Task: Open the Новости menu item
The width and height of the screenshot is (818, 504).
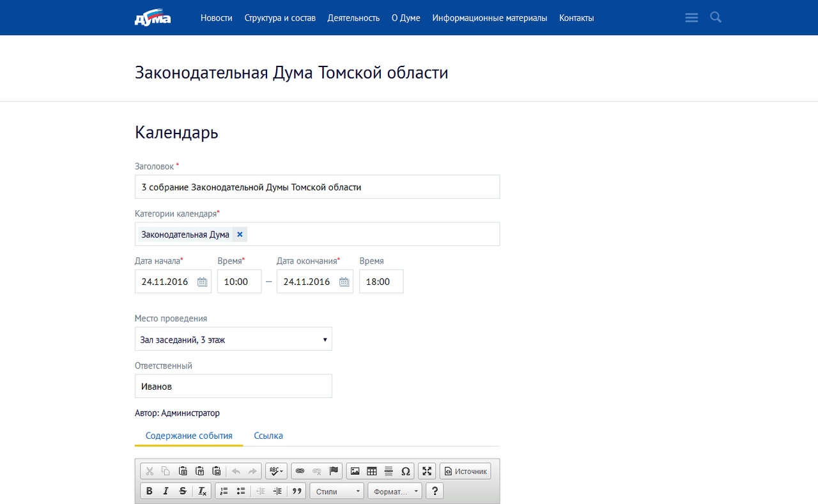Action: [x=217, y=18]
